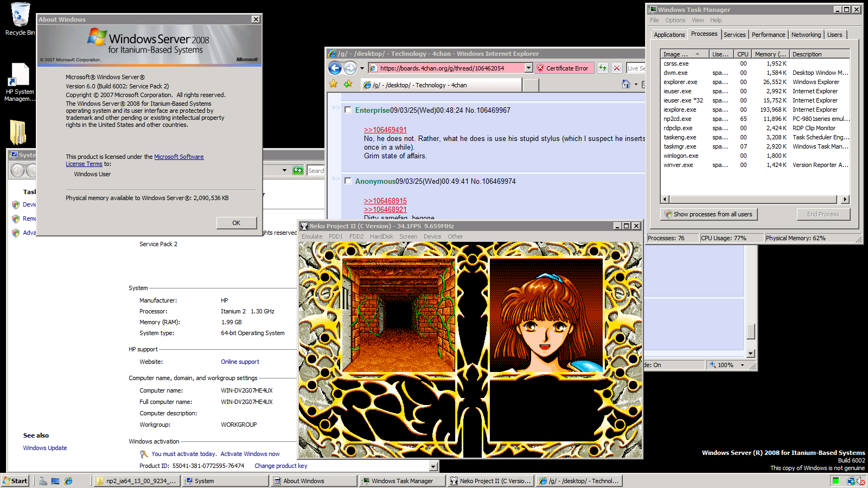Open the Users tab in Task Manager

click(x=835, y=35)
